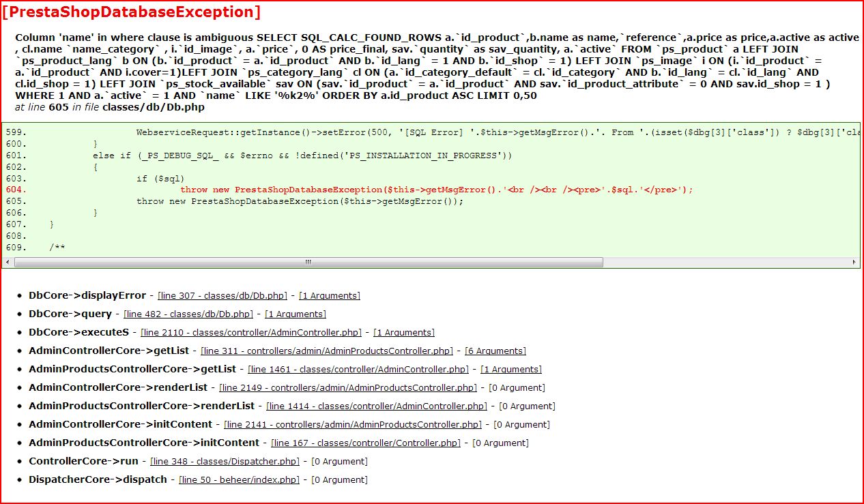The width and height of the screenshot is (864, 504).
Task: Click the AdminProductsControllerCore->getList stack entry
Action: pos(132,369)
